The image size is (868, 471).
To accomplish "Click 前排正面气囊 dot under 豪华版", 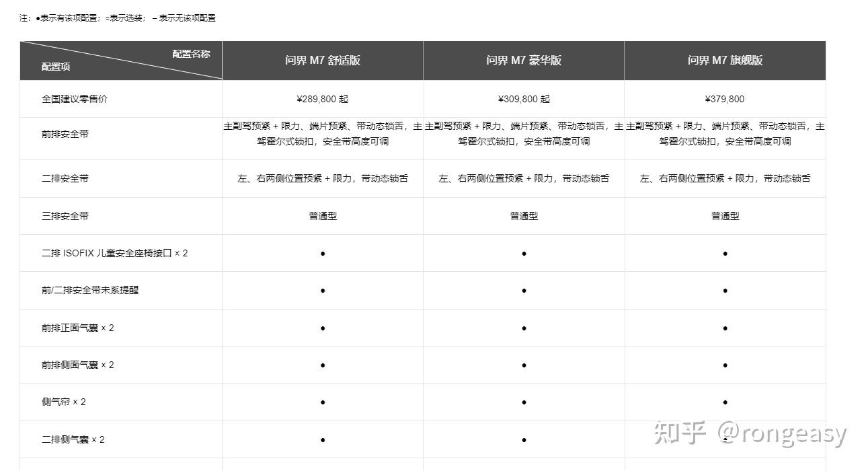I will [524, 328].
